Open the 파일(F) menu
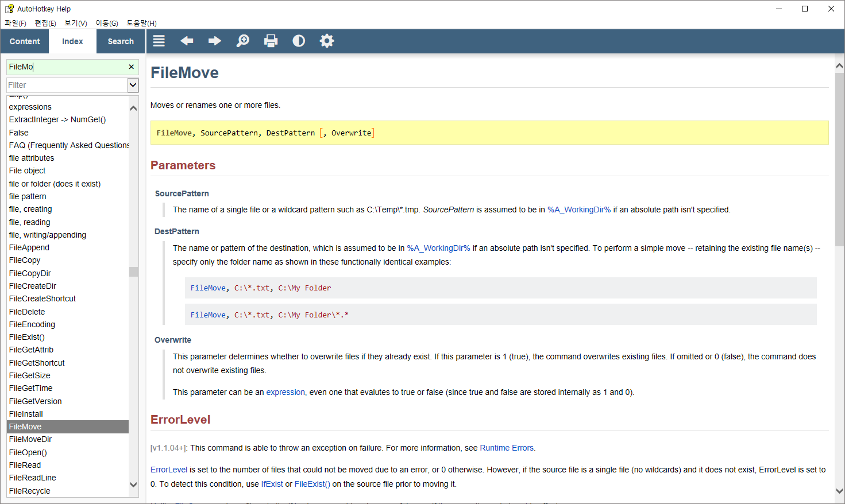The height and width of the screenshot is (504, 845). 16,23
